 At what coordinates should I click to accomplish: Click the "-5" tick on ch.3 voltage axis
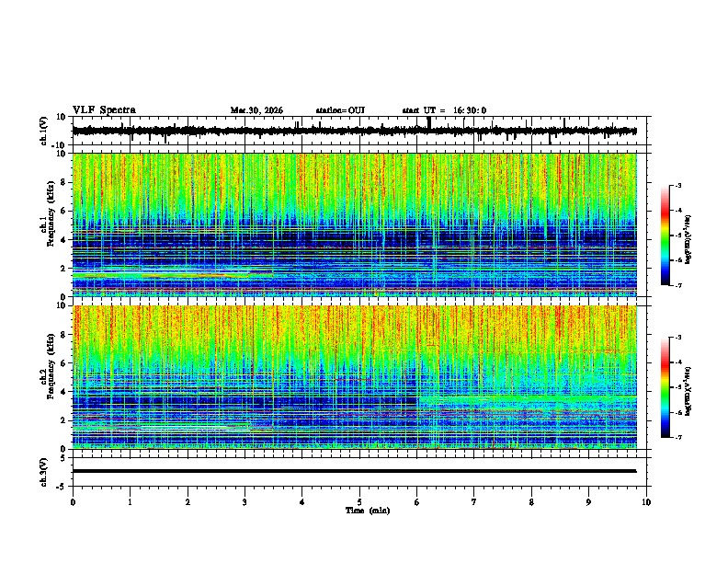62,487
